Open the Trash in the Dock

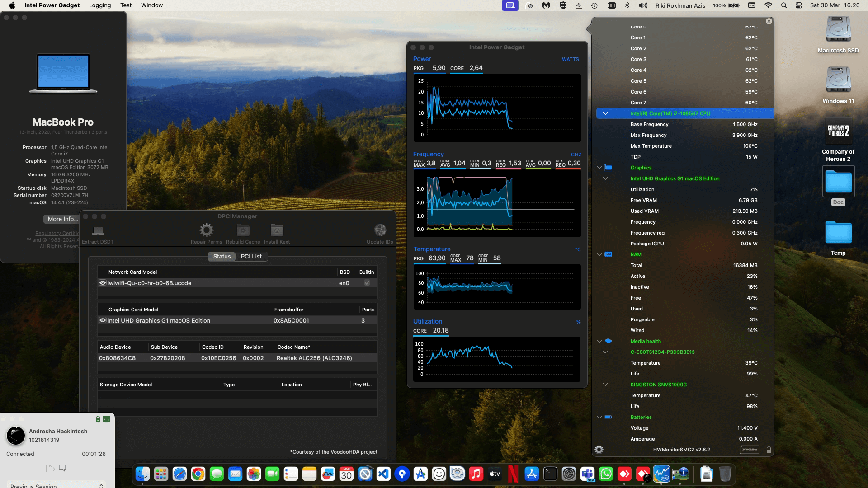click(725, 474)
